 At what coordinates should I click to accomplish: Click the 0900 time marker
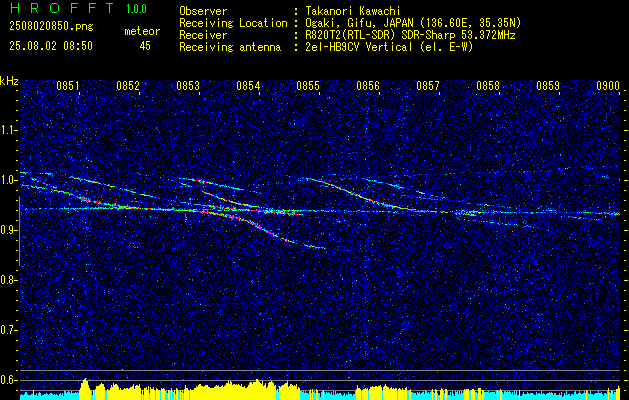pos(608,86)
